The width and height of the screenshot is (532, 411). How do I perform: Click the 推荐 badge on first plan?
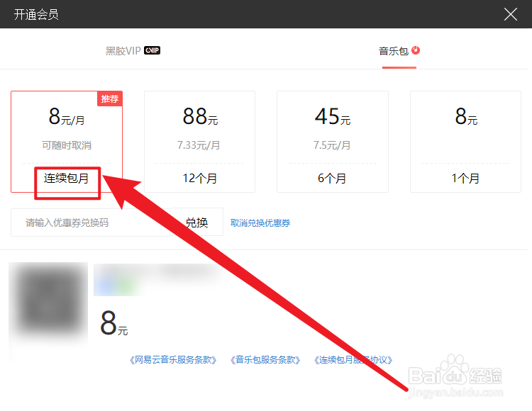pos(109,99)
